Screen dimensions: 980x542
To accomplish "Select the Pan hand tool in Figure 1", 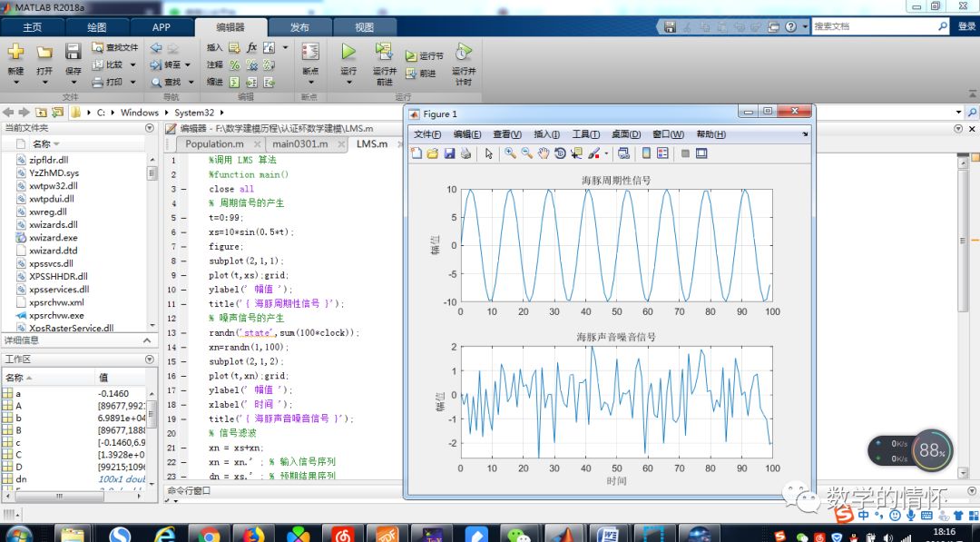I will [544, 153].
